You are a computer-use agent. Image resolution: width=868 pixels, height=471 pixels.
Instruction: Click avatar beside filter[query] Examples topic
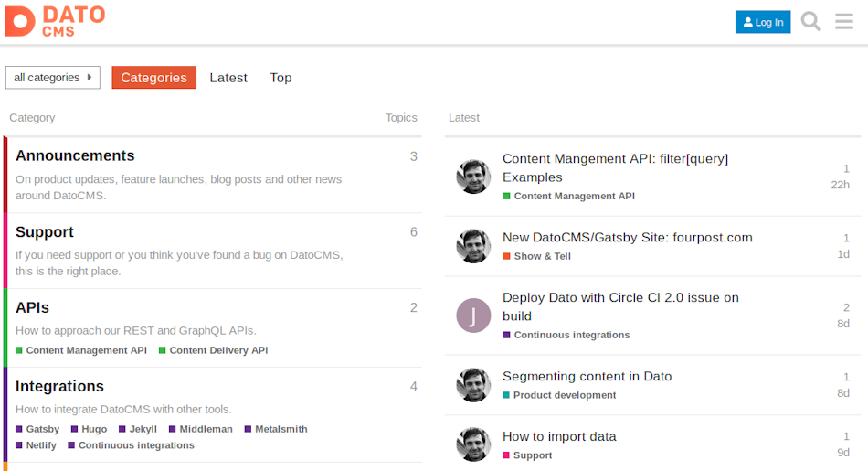click(x=473, y=177)
